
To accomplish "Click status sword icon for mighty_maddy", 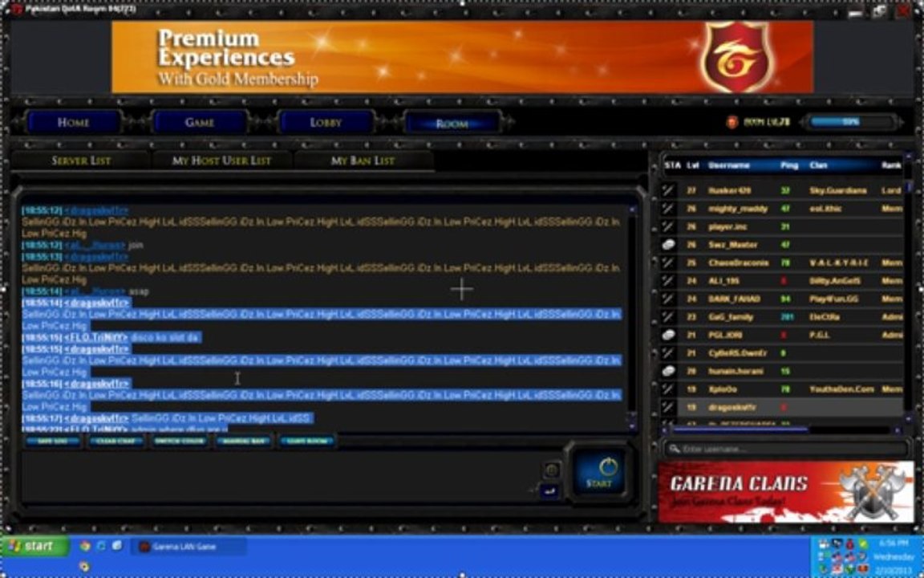I will click(668, 209).
